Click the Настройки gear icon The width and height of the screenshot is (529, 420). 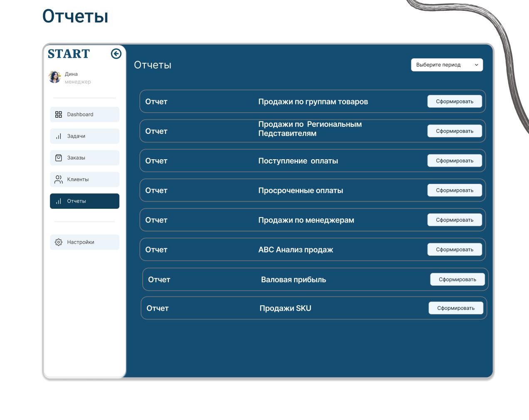(x=59, y=242)
